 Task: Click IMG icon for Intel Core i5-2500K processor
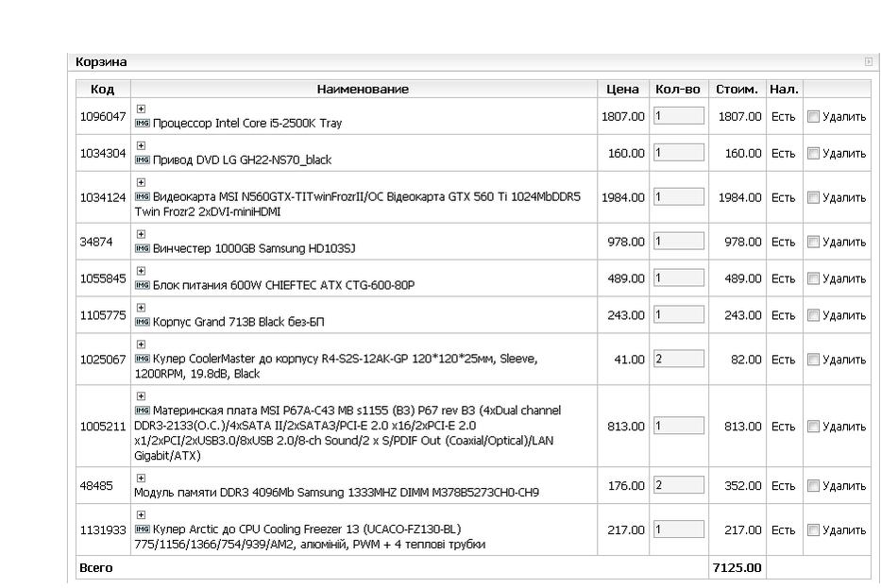tap(143, 123)
